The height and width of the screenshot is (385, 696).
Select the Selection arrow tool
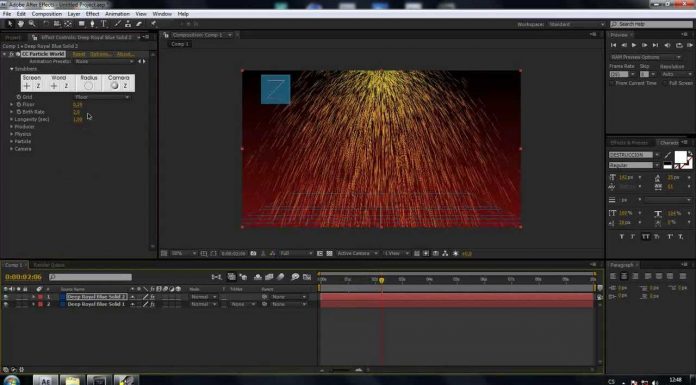10,24
